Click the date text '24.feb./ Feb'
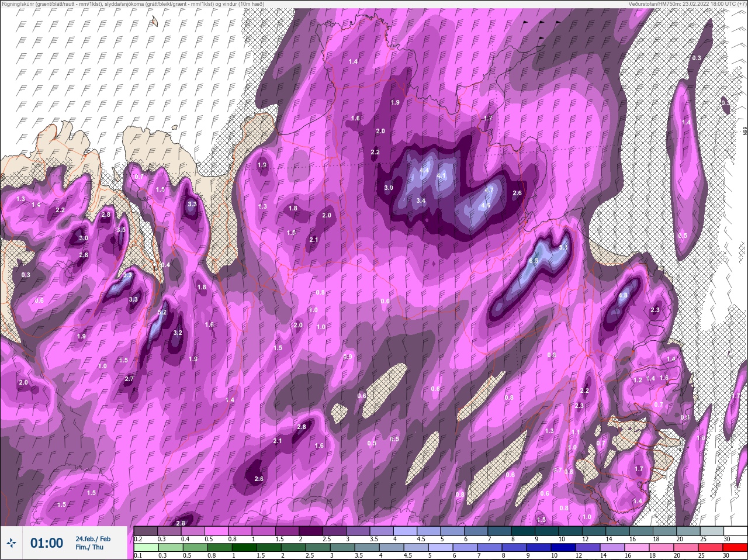Image resolution: width=748 pixels, height=560 pixels. (93, 539)
